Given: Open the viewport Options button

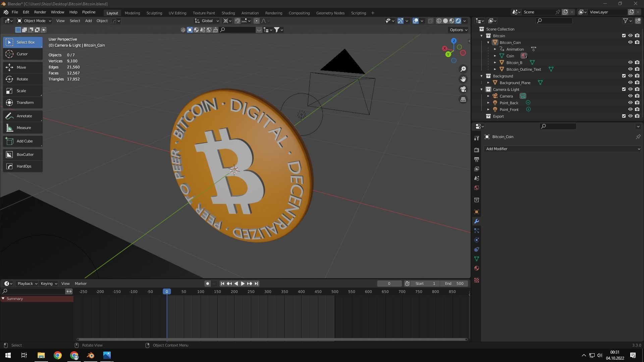Looking at the screenshot, I should [458, 30].
